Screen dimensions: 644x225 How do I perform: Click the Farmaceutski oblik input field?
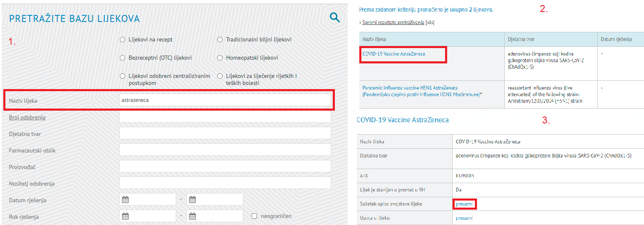coord(225,150)
